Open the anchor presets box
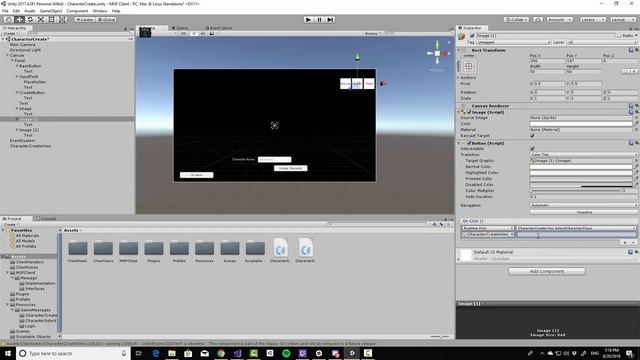640x360 pixels. [x=469, y=66]
